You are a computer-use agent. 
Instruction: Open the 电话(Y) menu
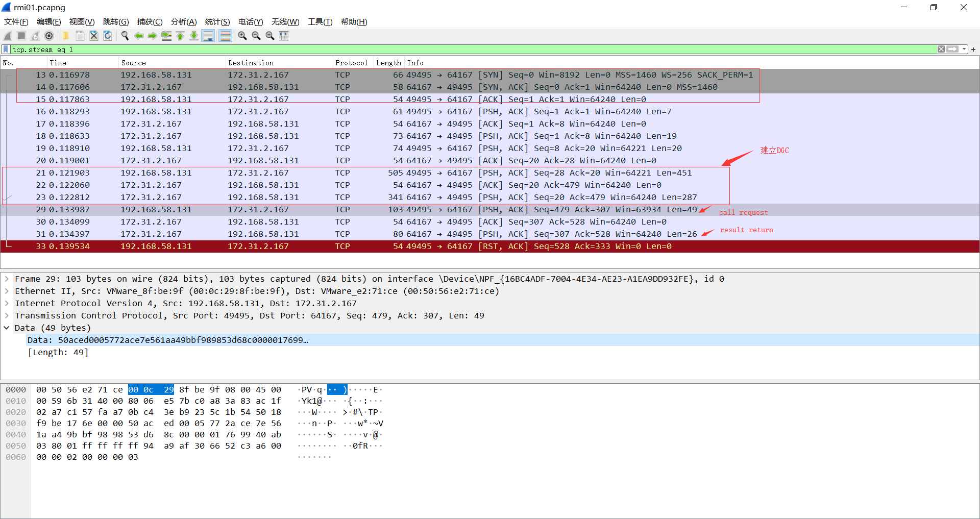point(251,22)
